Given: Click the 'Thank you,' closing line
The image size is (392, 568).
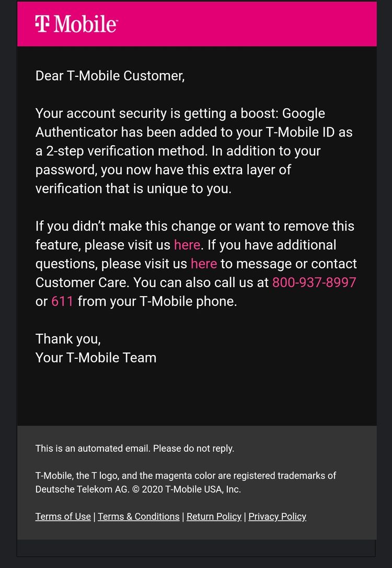Looking at the screenshot, I should pyautogui.click(x=68, y=339).
